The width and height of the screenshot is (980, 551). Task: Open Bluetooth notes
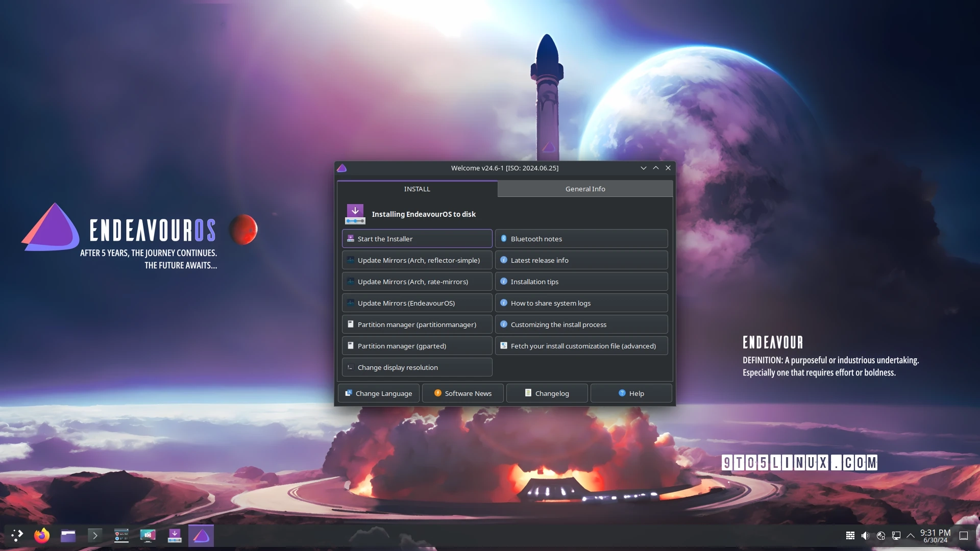pyautogui.click(x=581, y=239)
